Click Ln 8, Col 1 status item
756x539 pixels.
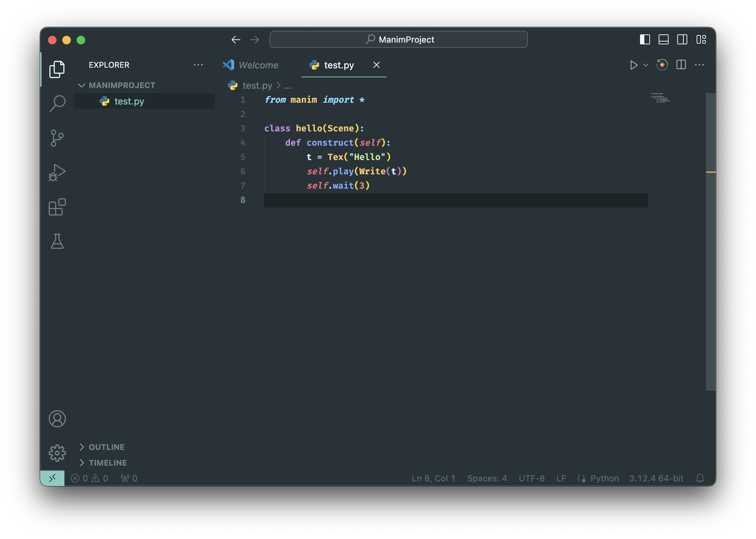[433, 479]
